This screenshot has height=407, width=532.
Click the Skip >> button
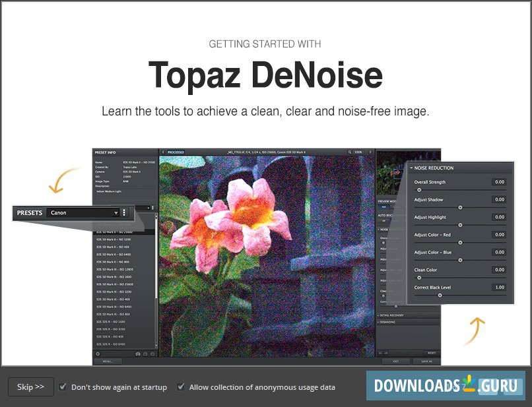(31, 387)
